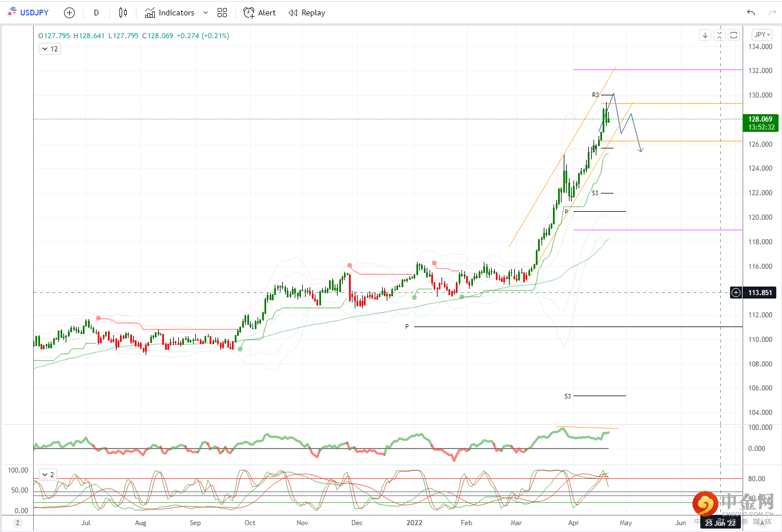Create a new Alert

click(260, 13)
